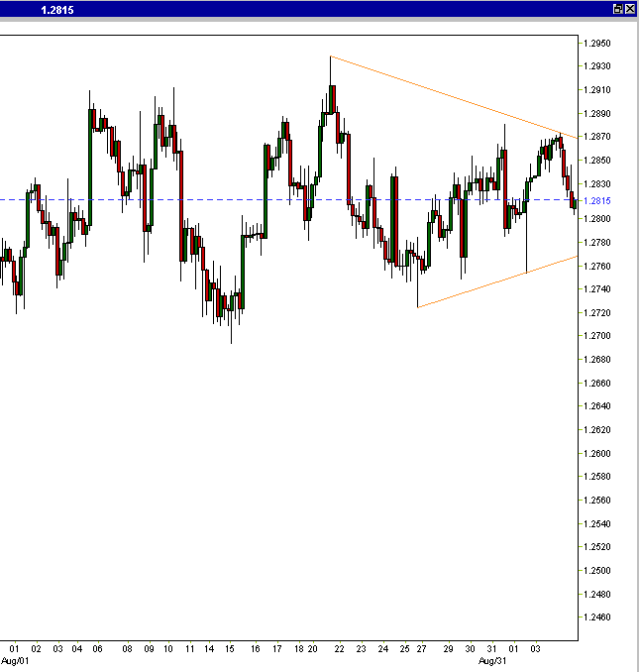This screenshot has width=639, height=672.
Task: Click the 29 date axis label
Action: click(448, 649)
